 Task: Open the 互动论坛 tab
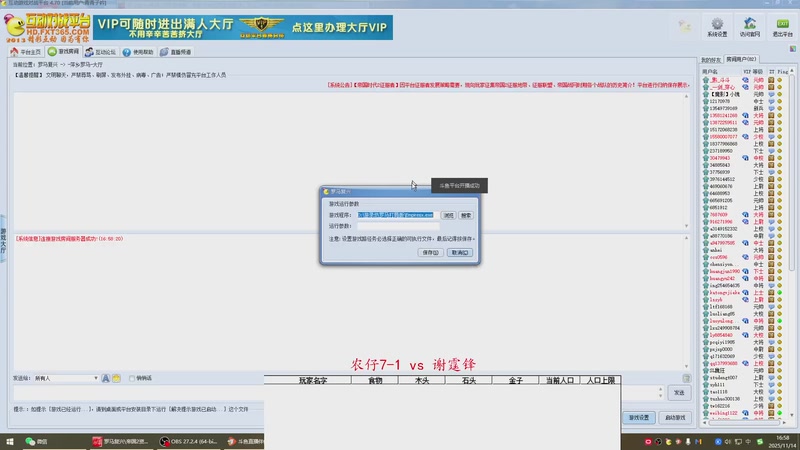(x=101, y=52)
